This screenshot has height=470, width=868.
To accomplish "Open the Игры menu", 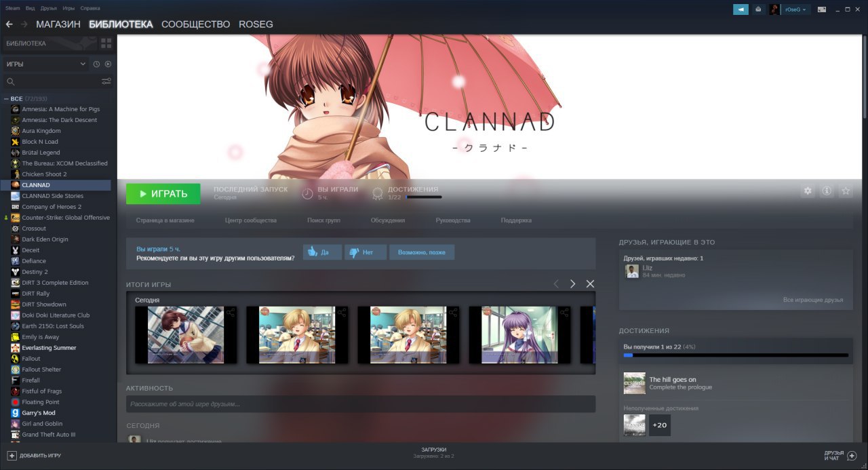I will tap(68, 8).
